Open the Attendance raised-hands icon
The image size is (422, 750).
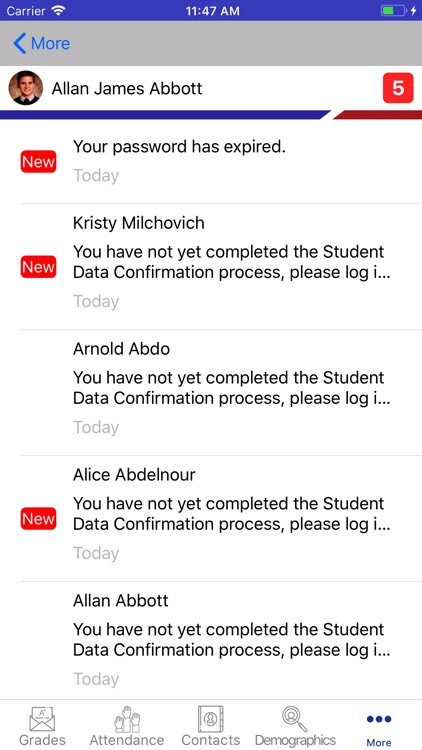(x=127, y=719)
